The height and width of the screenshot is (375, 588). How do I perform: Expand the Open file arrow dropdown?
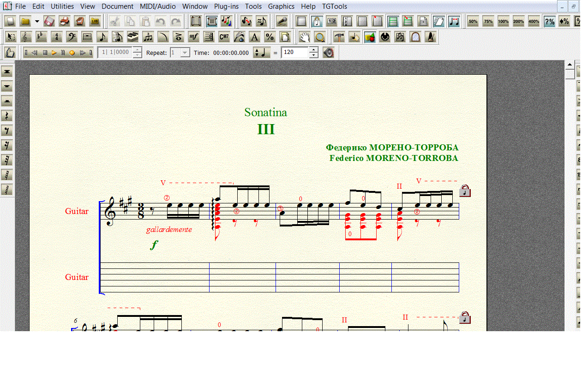(x=37, y=21)
